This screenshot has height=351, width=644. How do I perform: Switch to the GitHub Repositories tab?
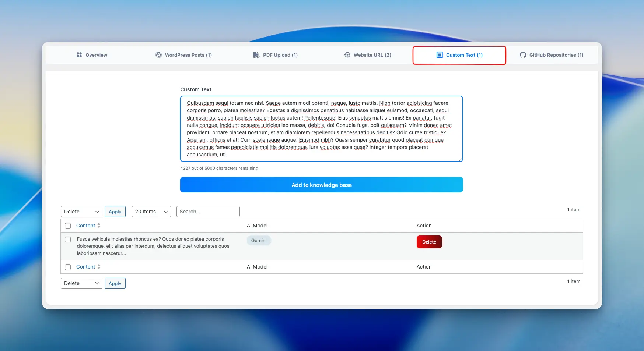[556, 55]
